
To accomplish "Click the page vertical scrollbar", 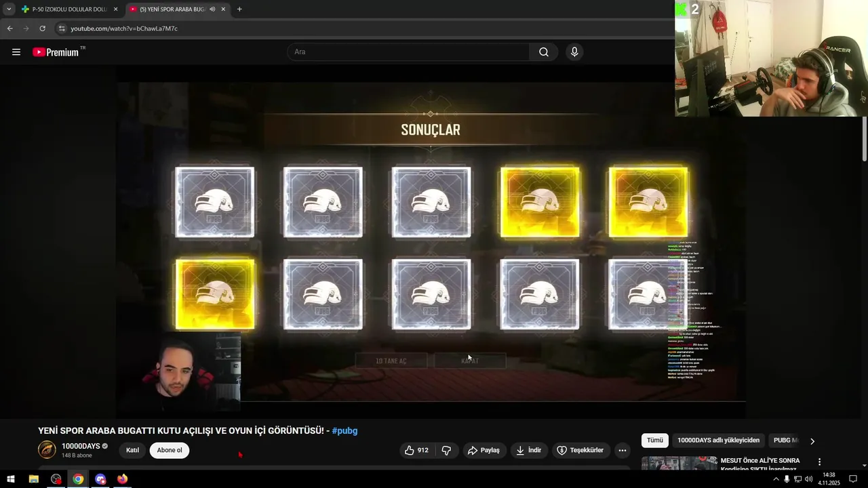I will (865, 139).
